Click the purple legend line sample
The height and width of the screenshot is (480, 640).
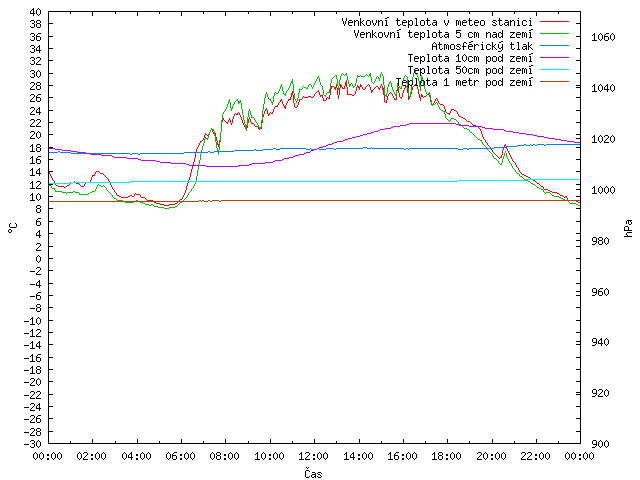pos(554,58)
